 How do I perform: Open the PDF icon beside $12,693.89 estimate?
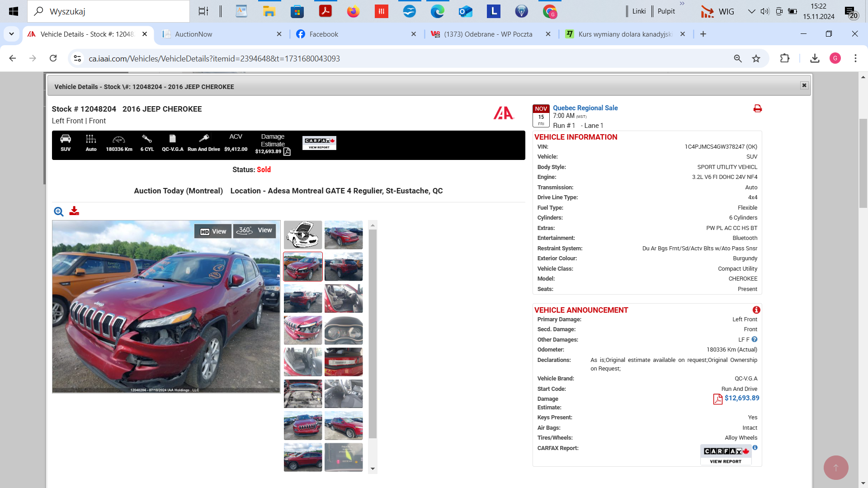[717, 399]
